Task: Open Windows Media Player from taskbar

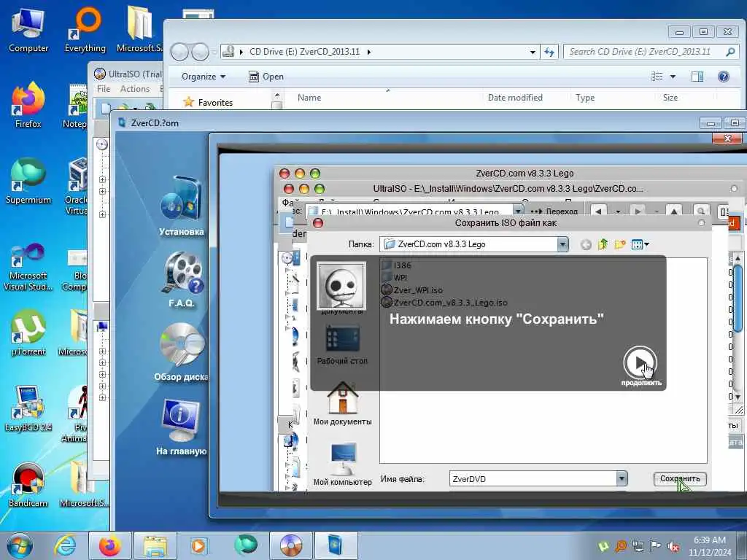Action: tap(198, 545)
